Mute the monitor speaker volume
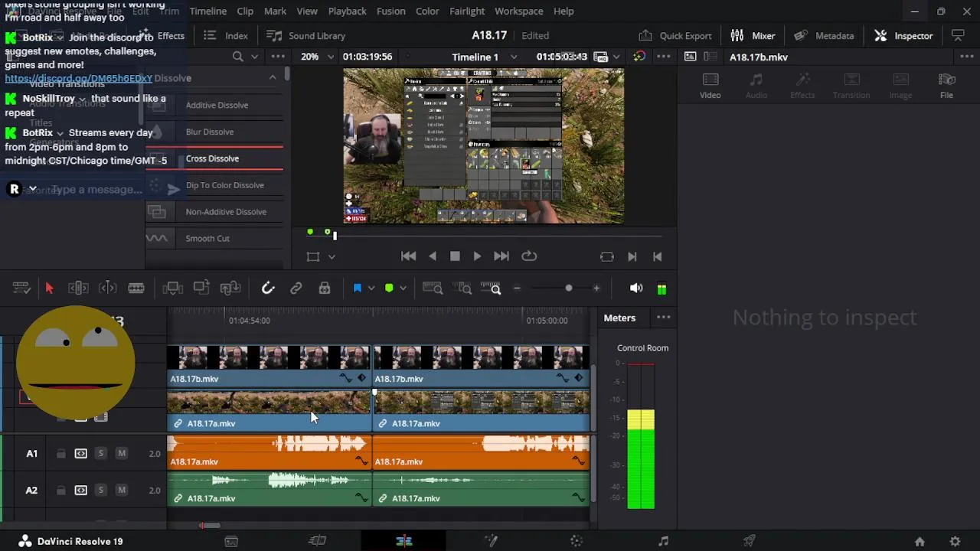980x551 pixels. pos(635,289)
